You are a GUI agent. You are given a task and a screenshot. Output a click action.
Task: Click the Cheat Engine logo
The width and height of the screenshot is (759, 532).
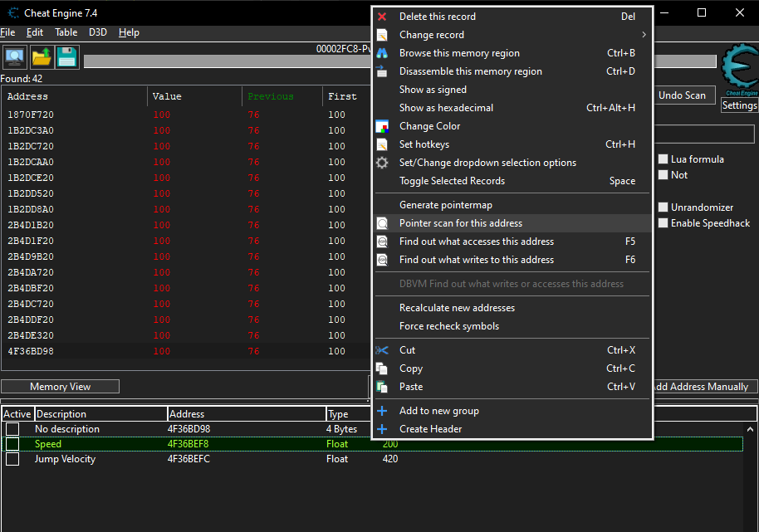tap(739, 69)
